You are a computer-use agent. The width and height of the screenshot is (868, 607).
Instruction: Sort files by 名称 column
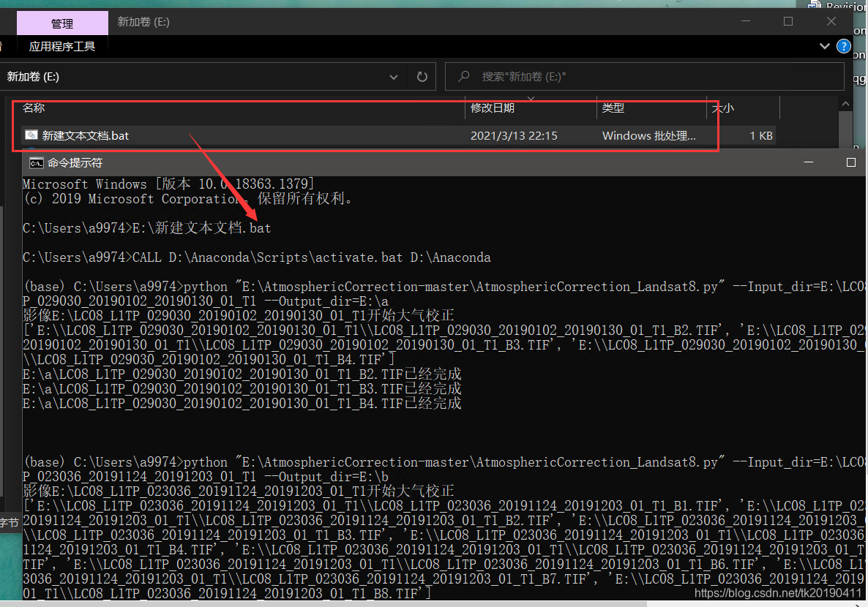(33, 108)
